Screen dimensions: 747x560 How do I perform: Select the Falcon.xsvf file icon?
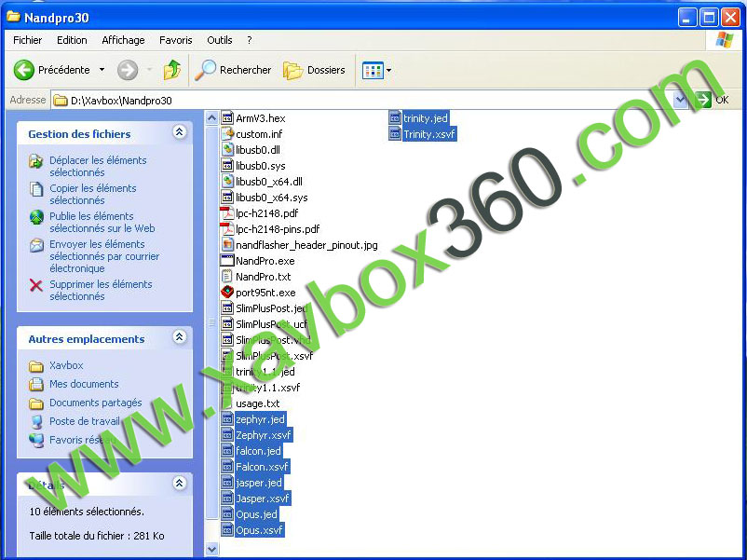pyautogui.click(x=227, y=467)
